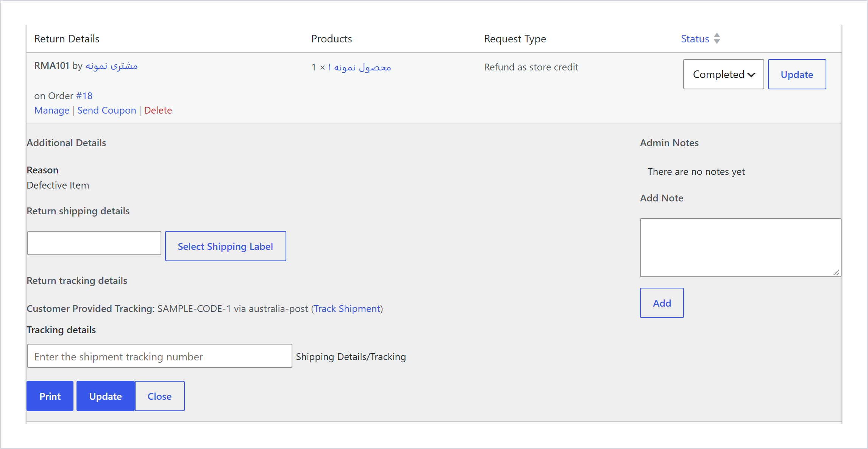Click the Add note button
The height and width of the screenshot is (449, 868).
click(x=662, y=303)
